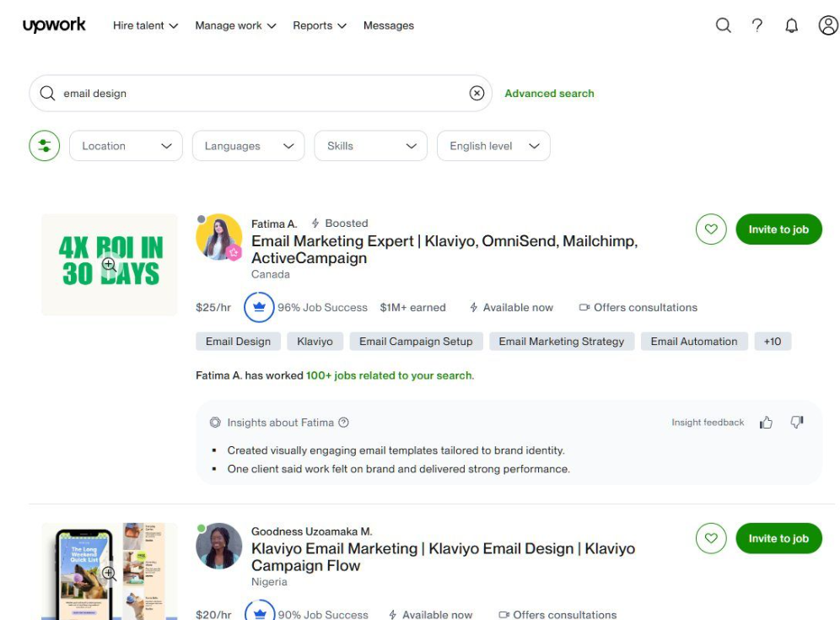
Task: Zoom the 4X ROI in 30 Days thumbnail
Action: pos(110,264)
